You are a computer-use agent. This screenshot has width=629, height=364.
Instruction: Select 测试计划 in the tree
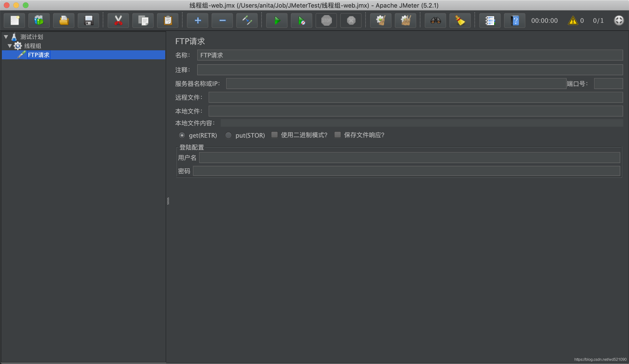(x=32, y=37)
